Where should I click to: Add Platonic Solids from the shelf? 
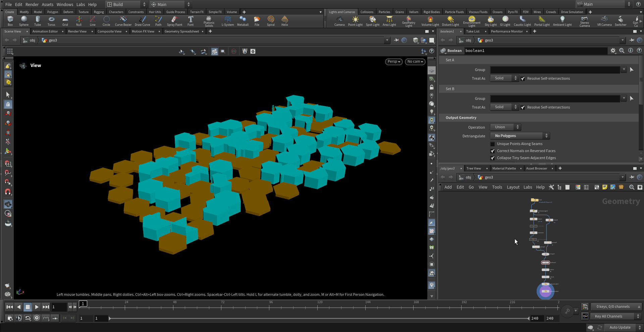[209, 21]
